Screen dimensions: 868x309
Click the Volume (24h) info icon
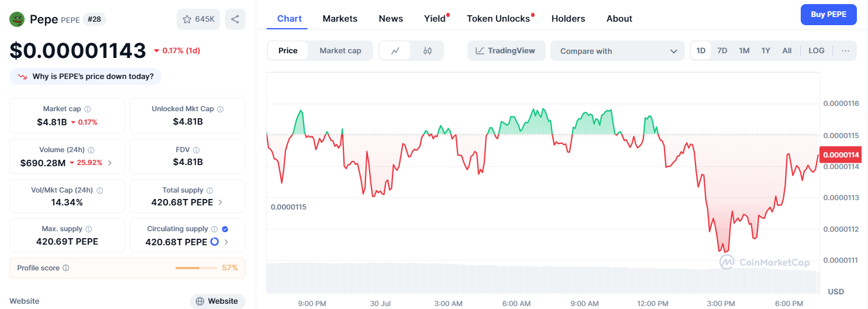[x=91, y=150]
